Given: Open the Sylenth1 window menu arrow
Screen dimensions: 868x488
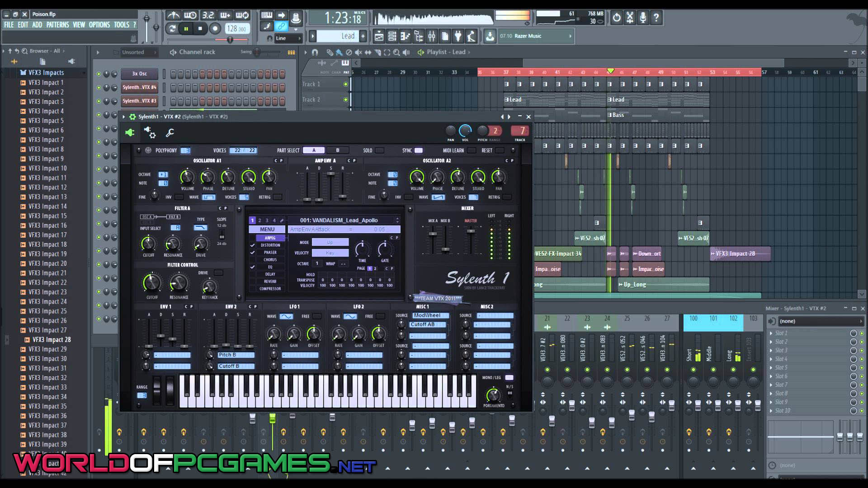Looking at the screenshot, I should (x=124, y=117).
